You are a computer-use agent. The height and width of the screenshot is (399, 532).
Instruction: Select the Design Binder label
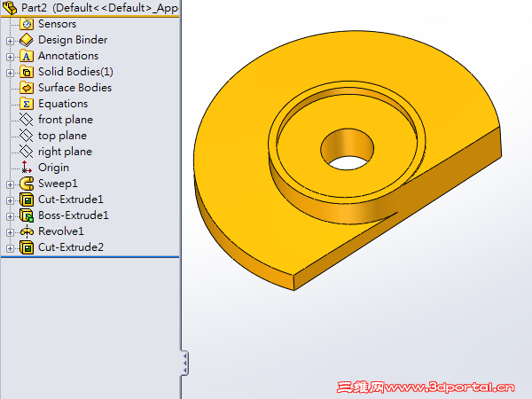73,40
